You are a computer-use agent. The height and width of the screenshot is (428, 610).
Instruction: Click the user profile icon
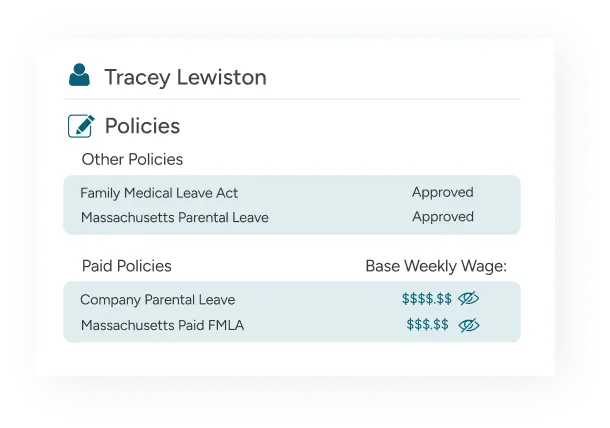(79, 76)
